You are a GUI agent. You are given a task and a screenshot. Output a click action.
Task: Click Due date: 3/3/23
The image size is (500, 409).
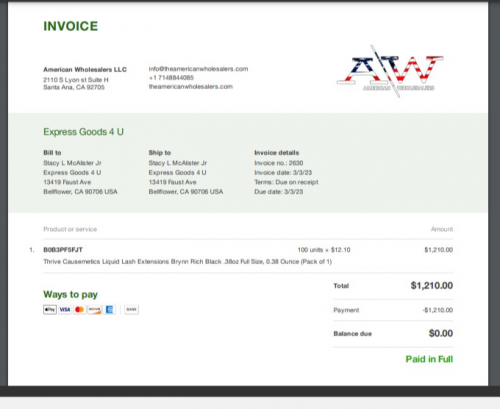point(279,192)
